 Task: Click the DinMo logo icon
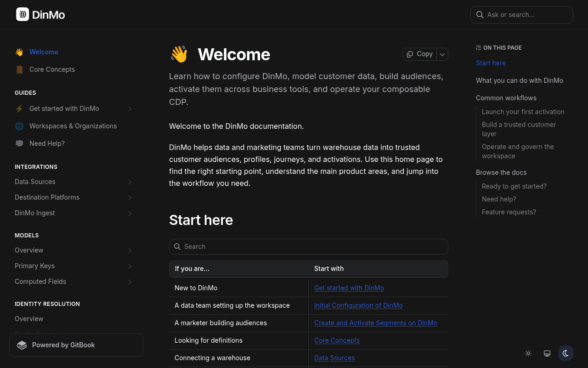click(x=23, y=15)
